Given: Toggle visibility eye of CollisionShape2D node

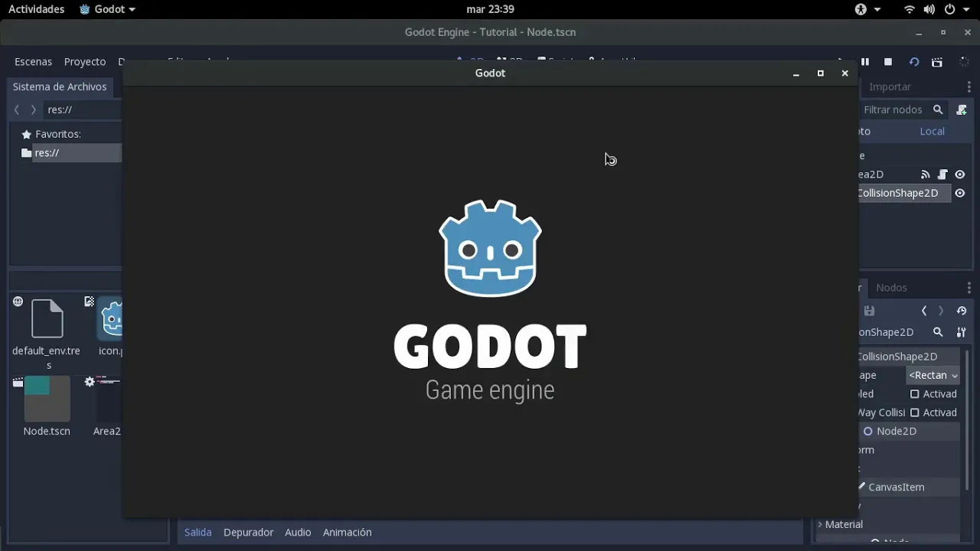Looking at the screenshot, I should click(960, 194).
